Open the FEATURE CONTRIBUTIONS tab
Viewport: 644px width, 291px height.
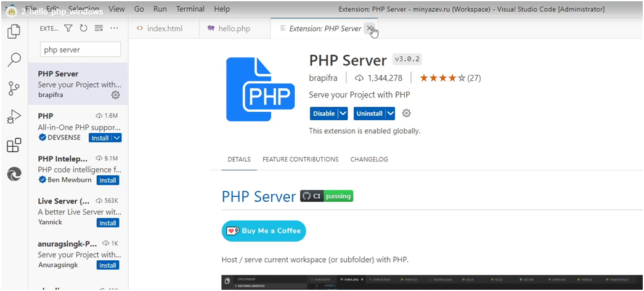point(301,159)
